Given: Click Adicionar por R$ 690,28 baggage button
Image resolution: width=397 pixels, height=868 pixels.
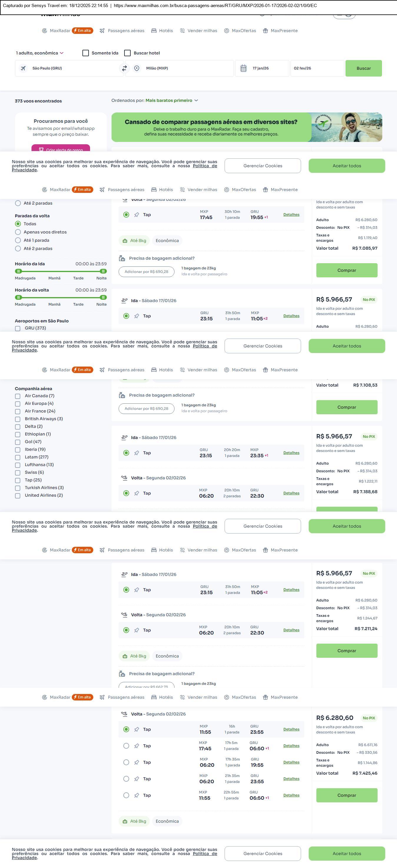Looking at the screenshot, I should (146, 271).
